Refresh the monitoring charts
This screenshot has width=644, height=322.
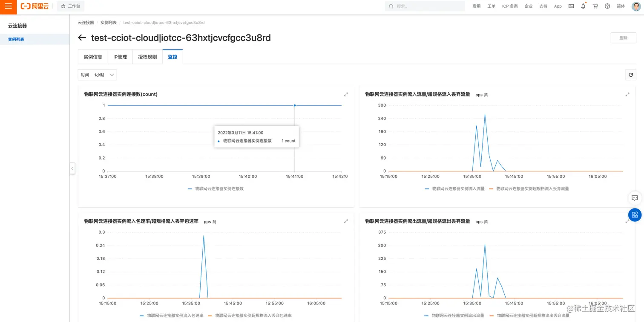click(631, 75)
